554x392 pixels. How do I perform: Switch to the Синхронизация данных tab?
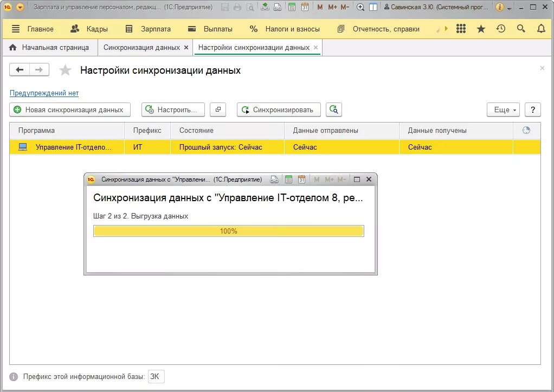click(x=141, y=47)
